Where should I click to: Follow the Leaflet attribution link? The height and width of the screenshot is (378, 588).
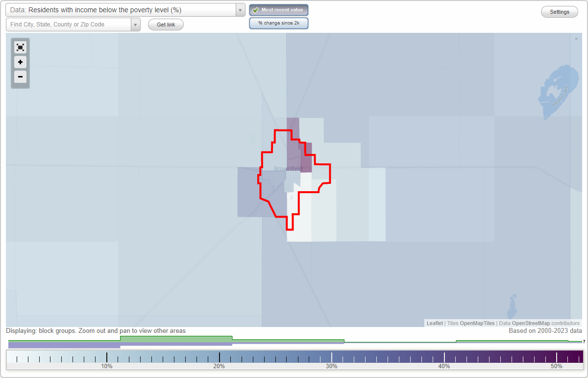[434, 323]
